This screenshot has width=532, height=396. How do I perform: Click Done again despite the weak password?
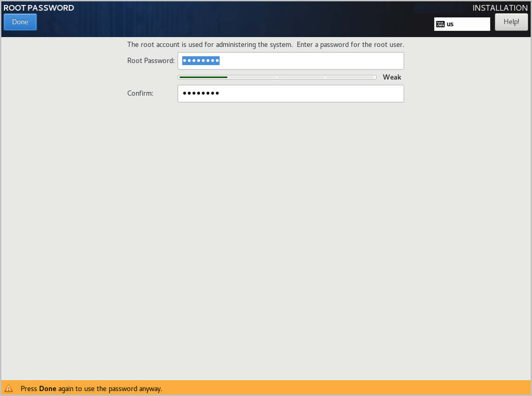[x=20, y=22]
